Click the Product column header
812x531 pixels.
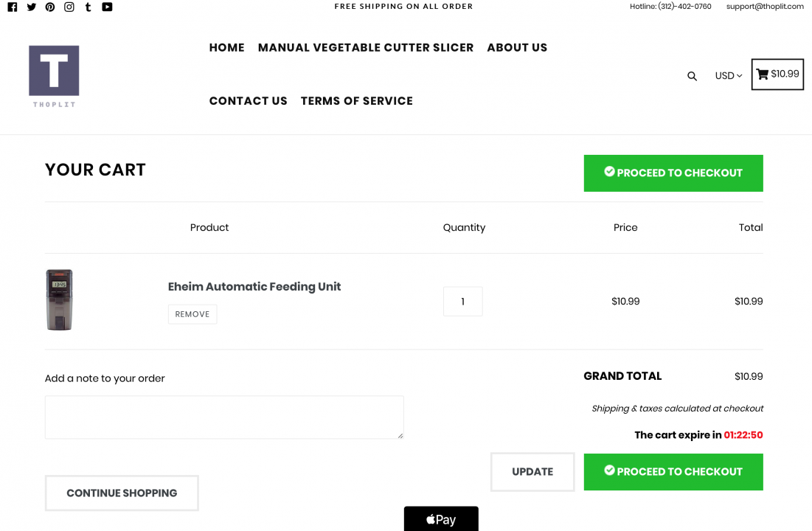209,227
